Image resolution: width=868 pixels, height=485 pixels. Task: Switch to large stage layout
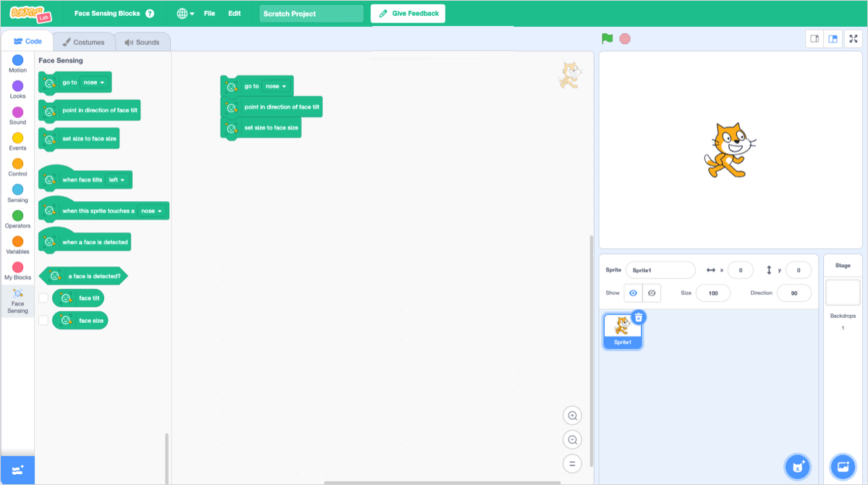pos(833,39)
